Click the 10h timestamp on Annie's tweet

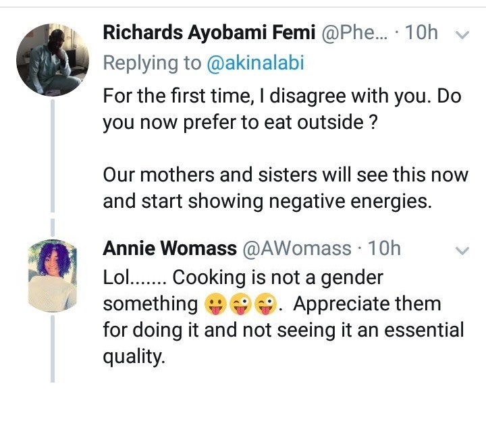point(385,248)
